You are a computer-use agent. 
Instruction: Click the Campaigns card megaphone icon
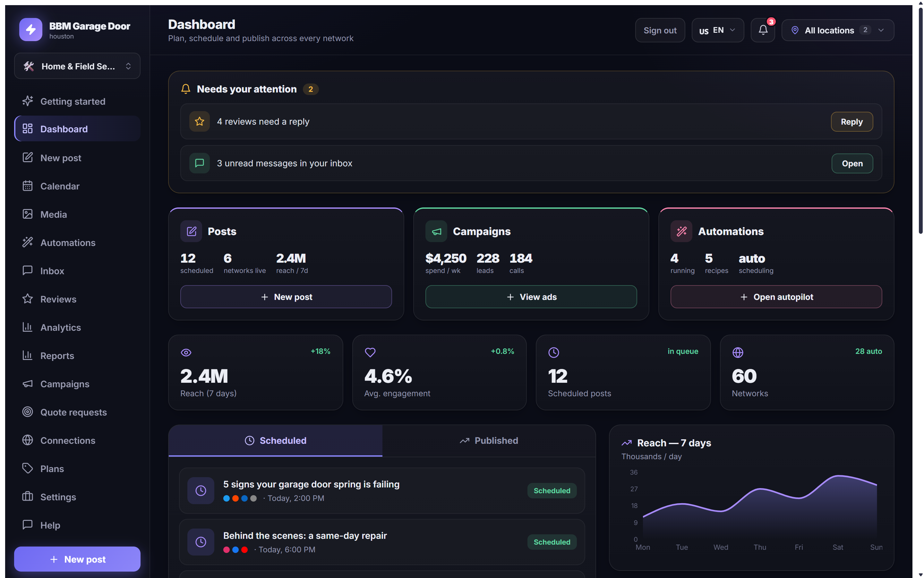436,231
